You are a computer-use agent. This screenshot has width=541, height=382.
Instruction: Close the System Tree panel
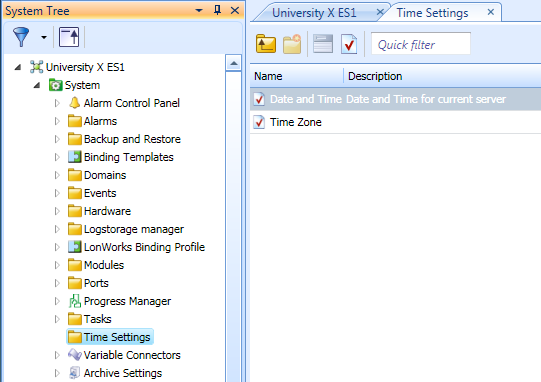(x=235, y=10)
